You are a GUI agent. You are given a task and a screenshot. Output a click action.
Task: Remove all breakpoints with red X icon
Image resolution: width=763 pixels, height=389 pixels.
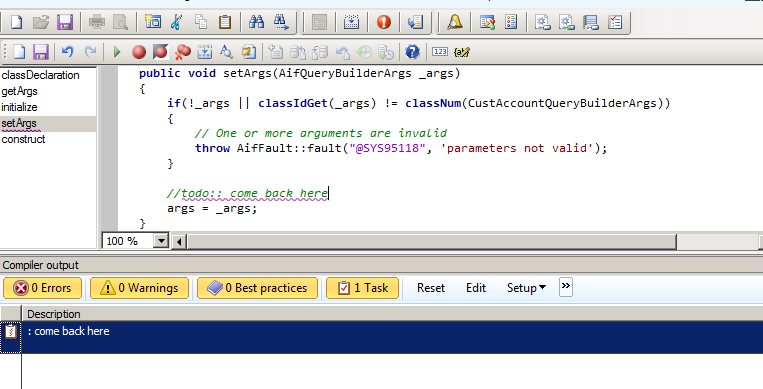coord(183,52)
